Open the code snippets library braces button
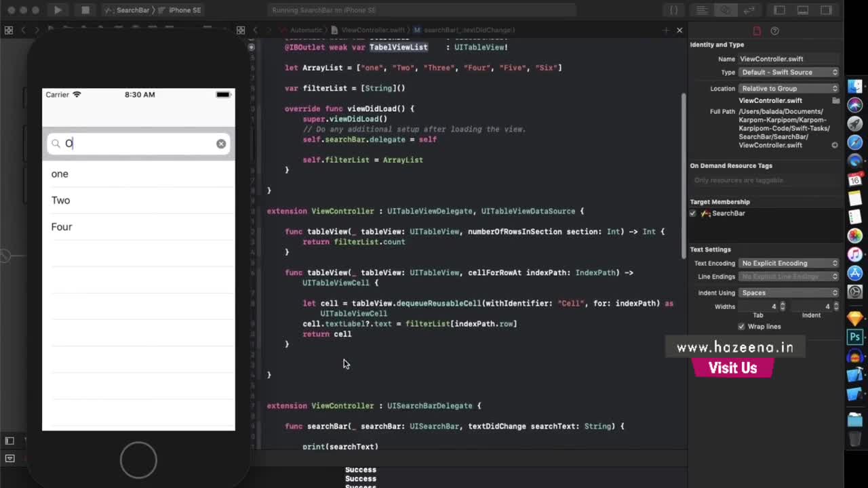Viewport: 868px width, 488px height. click(673, 10)
